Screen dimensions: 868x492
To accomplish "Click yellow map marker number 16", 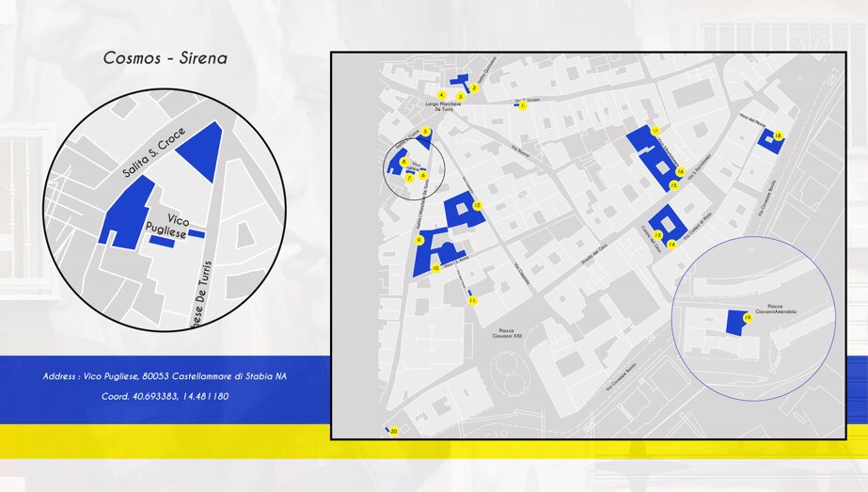I will (680, 172).
